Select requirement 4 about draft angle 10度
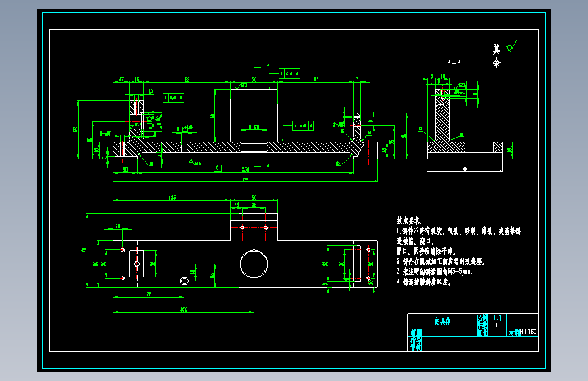Viewport: 588px width, 381px height. tap(424, 281)
